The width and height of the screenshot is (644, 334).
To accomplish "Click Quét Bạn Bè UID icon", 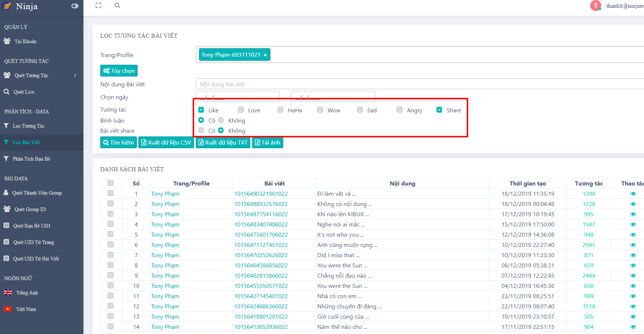I will (6, 225).
